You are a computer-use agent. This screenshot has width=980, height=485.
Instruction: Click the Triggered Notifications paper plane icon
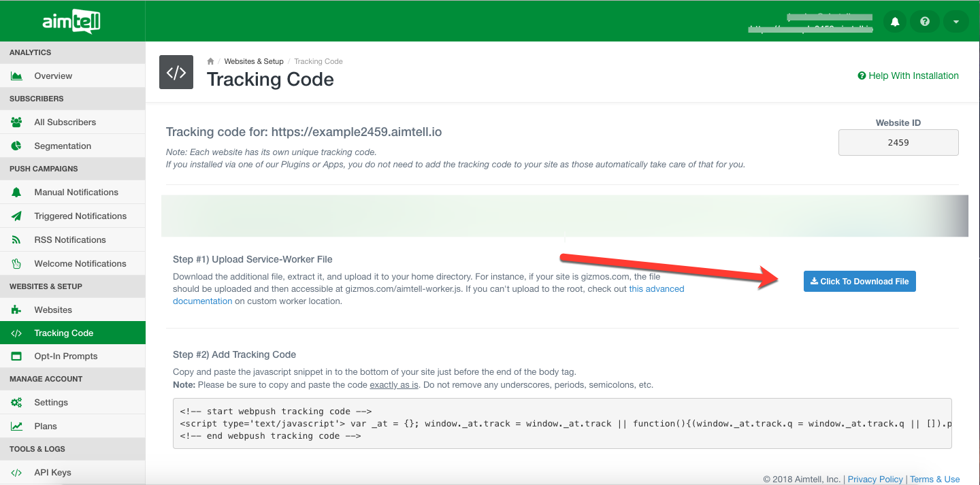pyautogui.click(x=17, y=216)
